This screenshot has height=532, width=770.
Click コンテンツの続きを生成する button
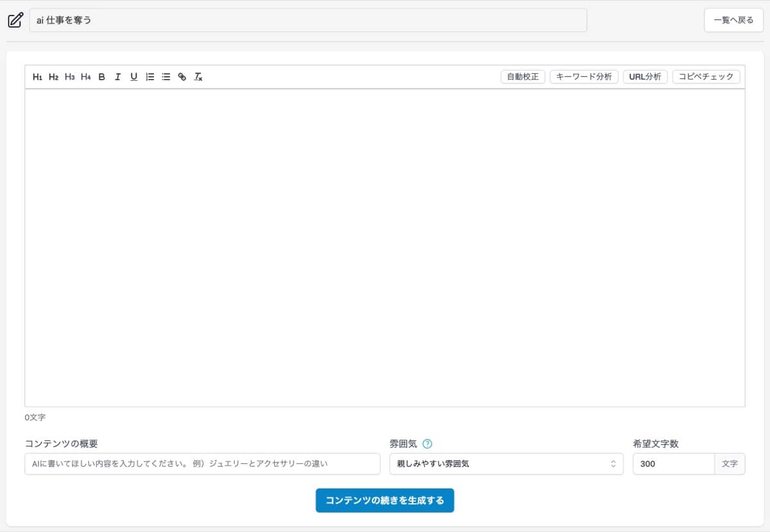coord(384,500)
